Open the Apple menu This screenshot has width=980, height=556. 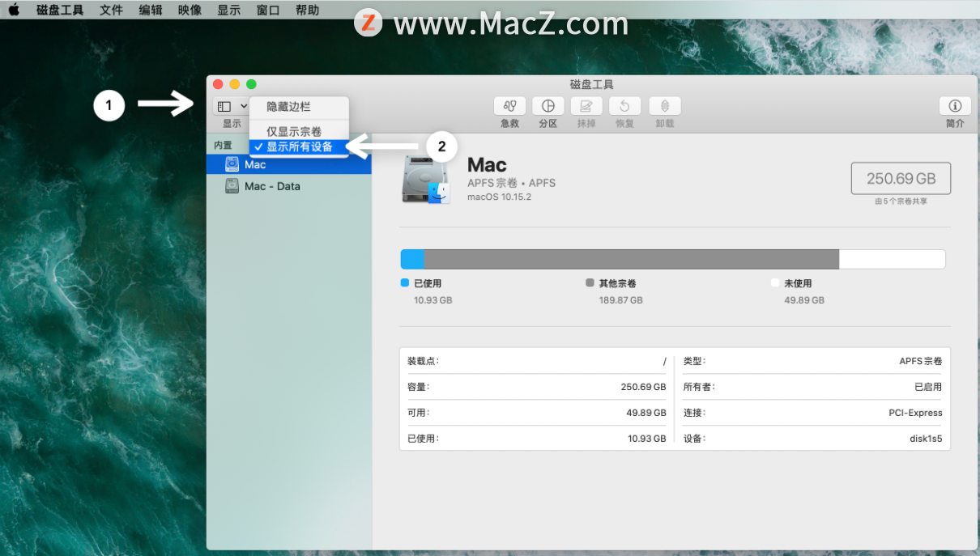pyautogui.click(x=14, y=10)
